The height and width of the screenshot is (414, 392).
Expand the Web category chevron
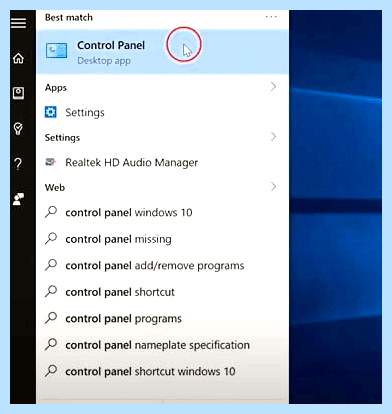(x=273, y=187)
